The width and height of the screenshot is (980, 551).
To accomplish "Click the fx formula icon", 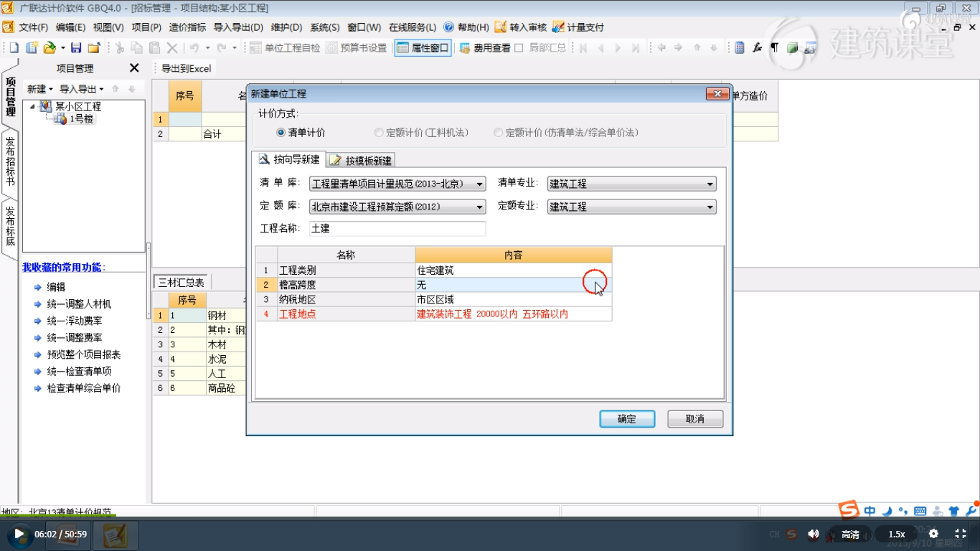I will pos(757,48).
